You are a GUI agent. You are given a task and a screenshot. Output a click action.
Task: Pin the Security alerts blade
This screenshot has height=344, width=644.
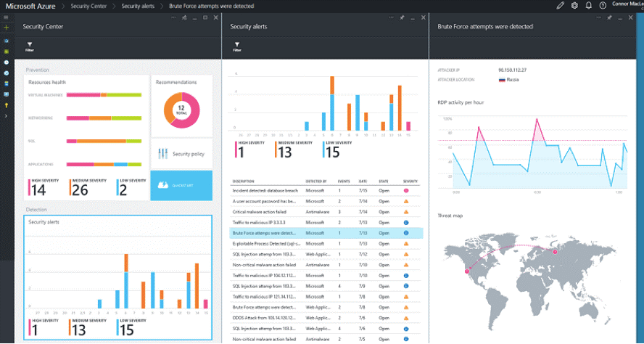pyautogui.click(x=402, y=17)
